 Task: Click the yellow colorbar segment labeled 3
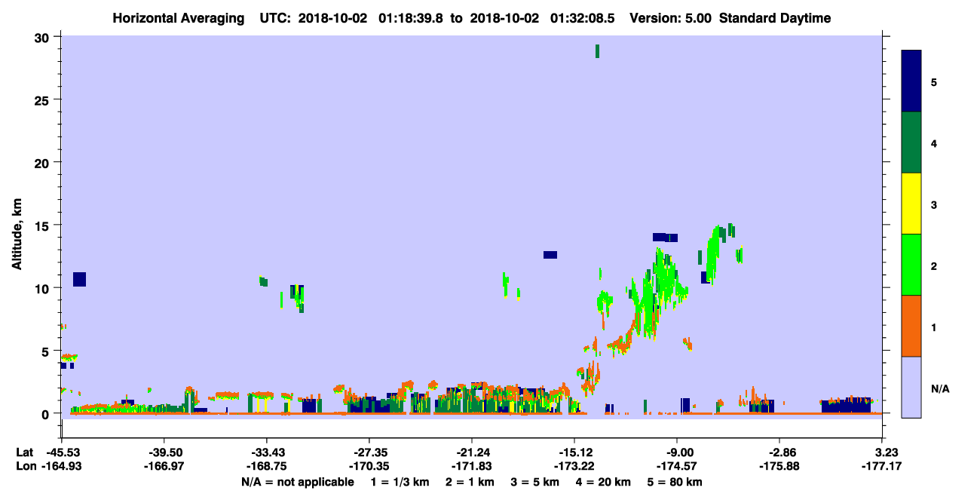911,204
